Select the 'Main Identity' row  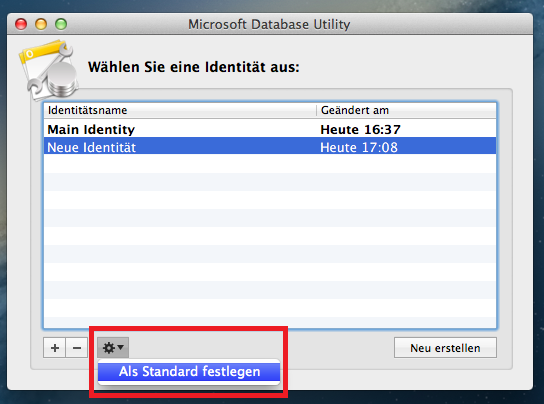(x=270, y=129)
